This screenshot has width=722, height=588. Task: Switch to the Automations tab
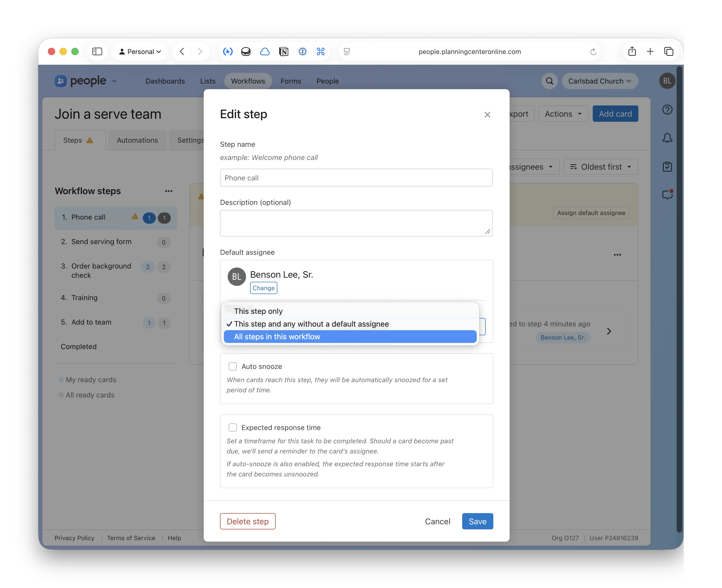[x=137, y=140]
